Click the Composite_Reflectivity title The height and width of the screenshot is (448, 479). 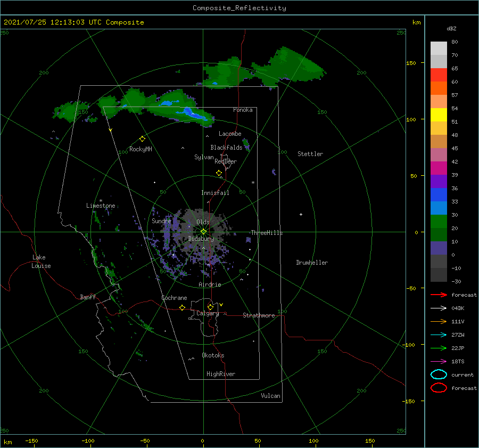pyautogui.click(x=239, y=8)
